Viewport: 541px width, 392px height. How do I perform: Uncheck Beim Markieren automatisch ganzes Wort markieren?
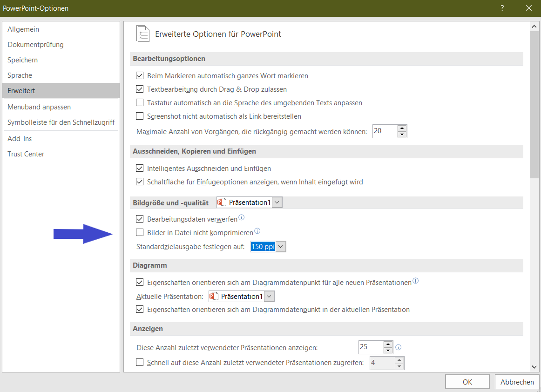[140, 75]
